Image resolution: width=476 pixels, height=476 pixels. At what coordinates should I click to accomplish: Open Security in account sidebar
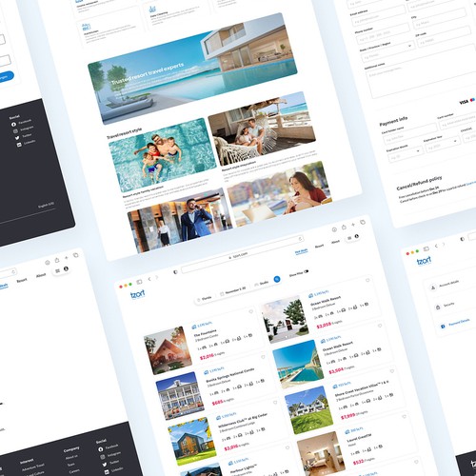coord(446,306)
